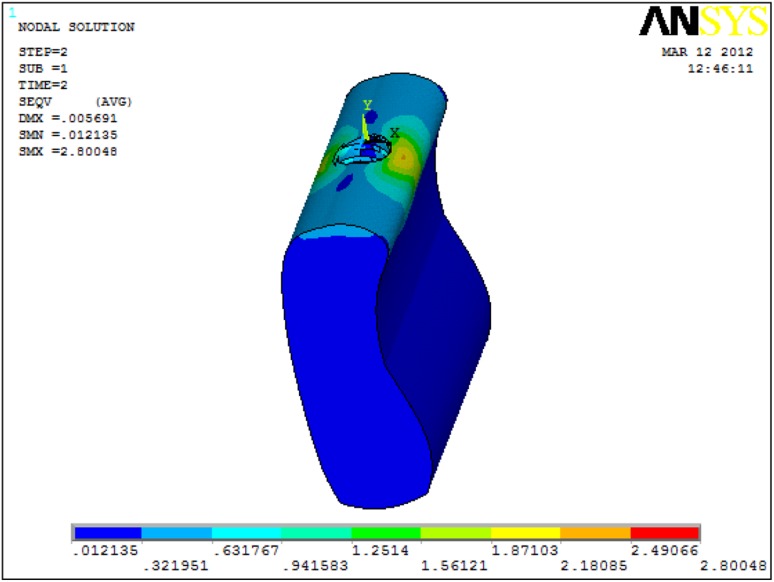The height and width of the screenshot is (582, 774).
Task: Click the legend value .631767
Action: (x=245, y=550)
